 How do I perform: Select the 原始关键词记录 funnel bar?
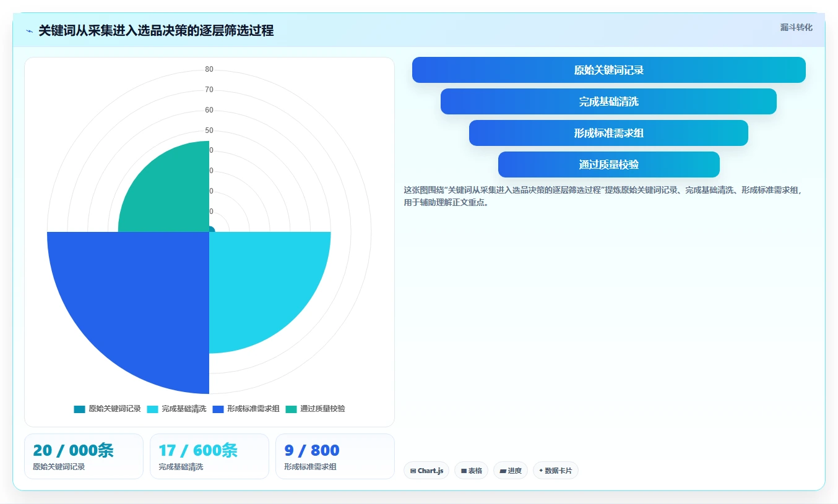tap(609, 70)
